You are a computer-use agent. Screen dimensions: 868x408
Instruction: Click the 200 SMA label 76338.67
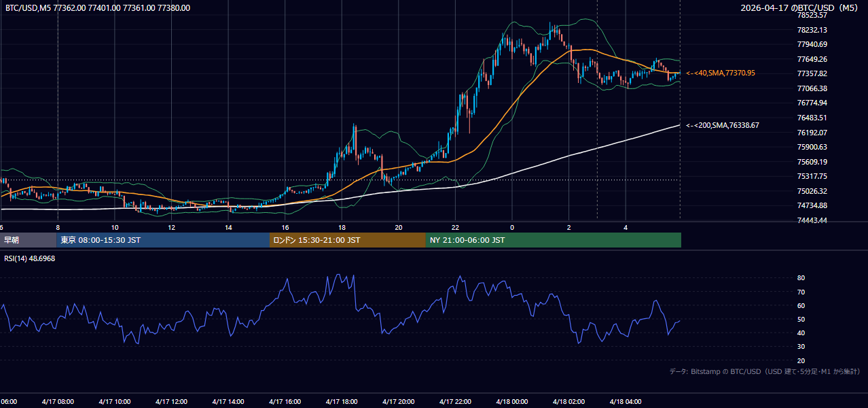point(723,125)
